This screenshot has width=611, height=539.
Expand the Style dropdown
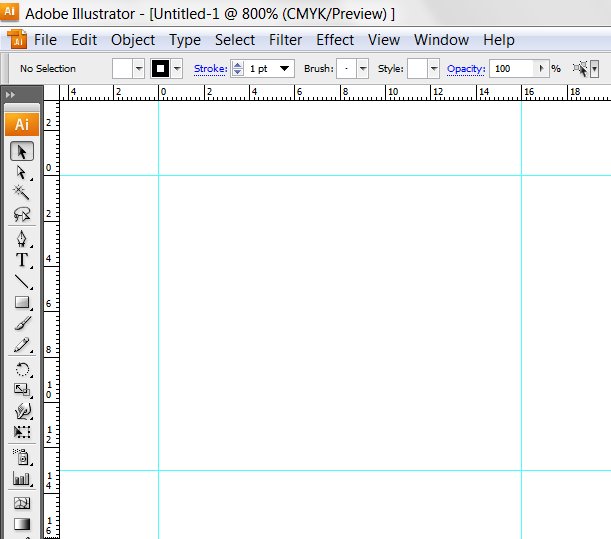coord(433,69)
